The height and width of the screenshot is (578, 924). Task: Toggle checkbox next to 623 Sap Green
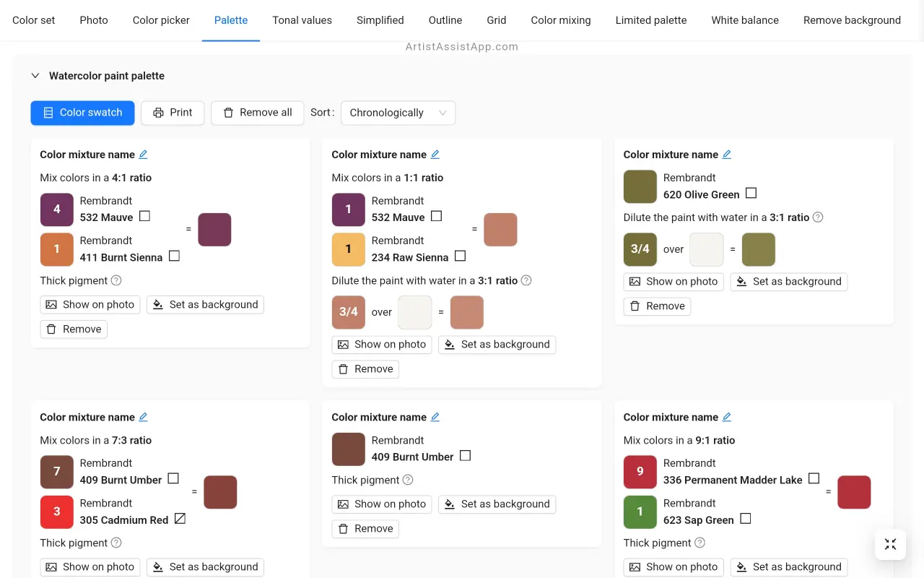click(x=746, y=518)
